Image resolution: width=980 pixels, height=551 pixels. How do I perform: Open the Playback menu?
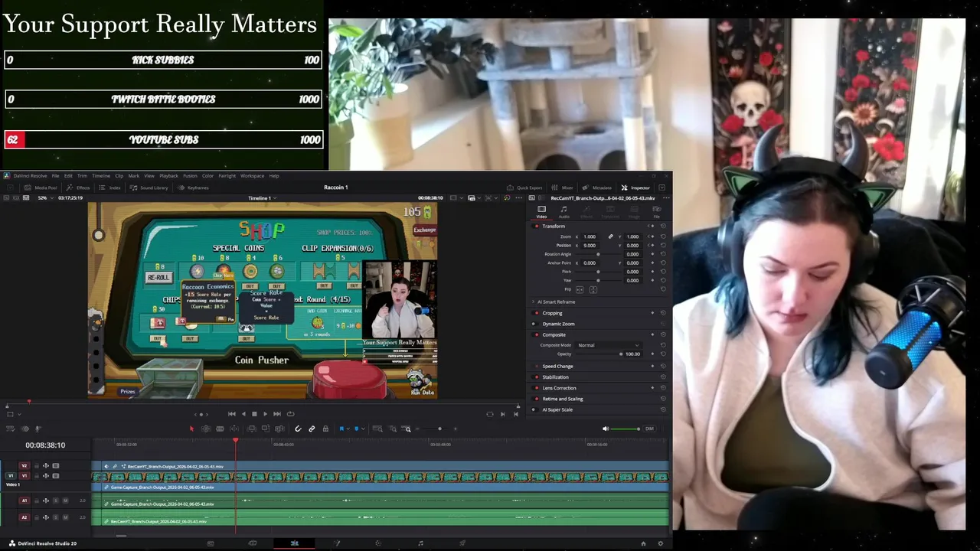click(168, 176)
